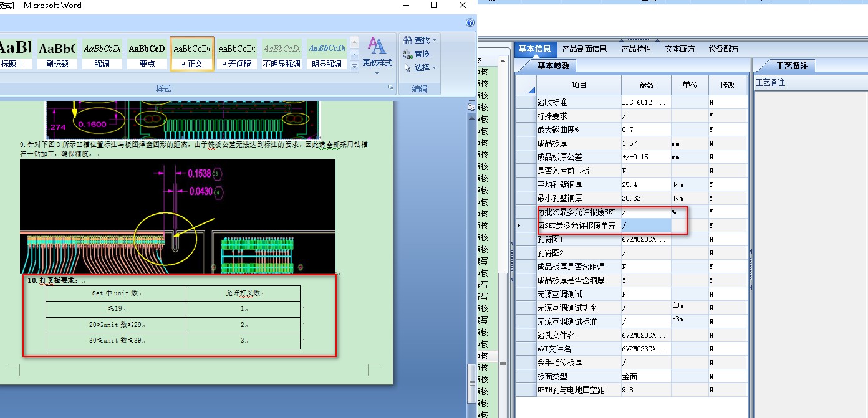
Task: Click the 金手指位板厚 row label
Action: (560, 363)
